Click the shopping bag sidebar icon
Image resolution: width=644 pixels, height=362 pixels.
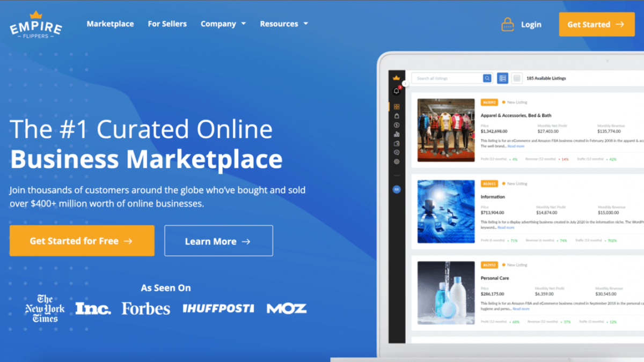[397, 116]
